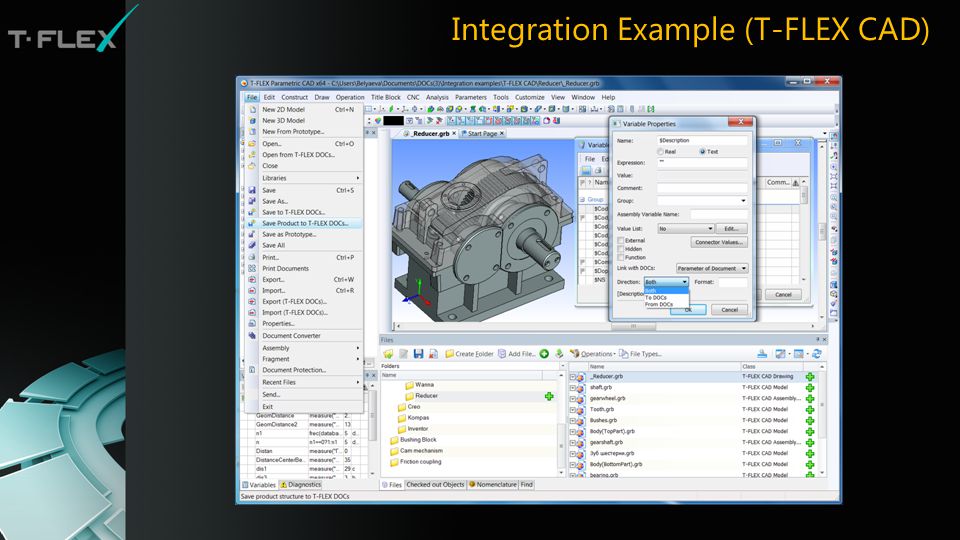Toggle the checkbox beside shaft.grb
Image resolution: width=960 pixels, height=540 pixels.
(x=573, y=388)
